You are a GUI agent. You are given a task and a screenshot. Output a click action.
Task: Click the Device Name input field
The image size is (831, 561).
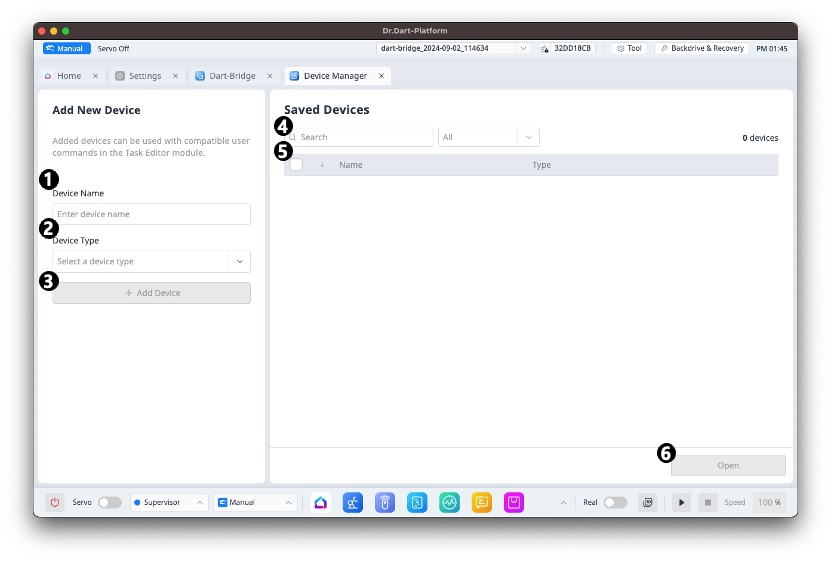(151, 214)
